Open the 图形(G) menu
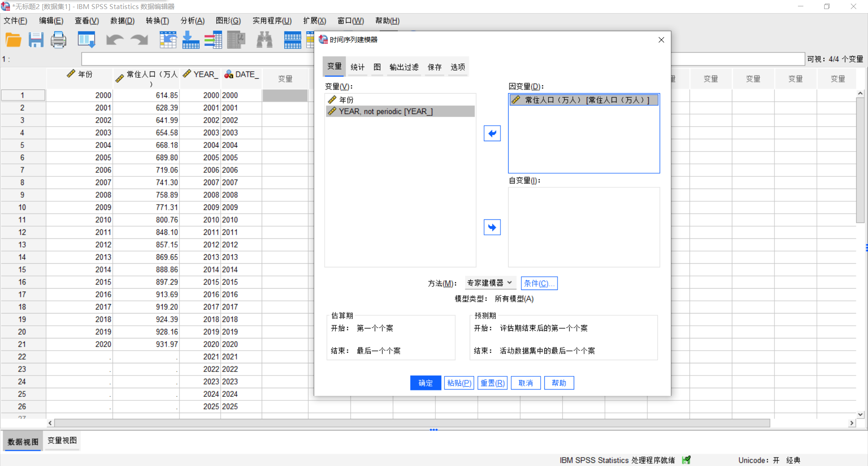Screen dimensions: 868x466 pyautogui.click(x=228, y=21)
